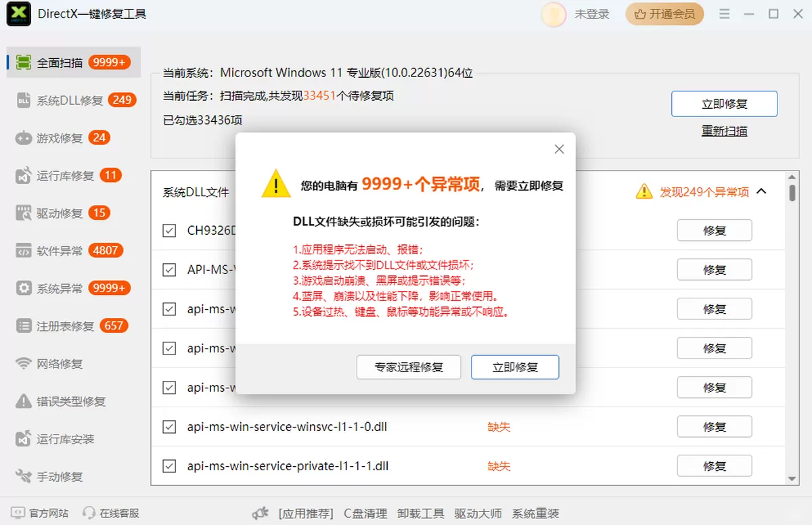
Task: Go to 软件异常 section
Action: coord(73,250)
